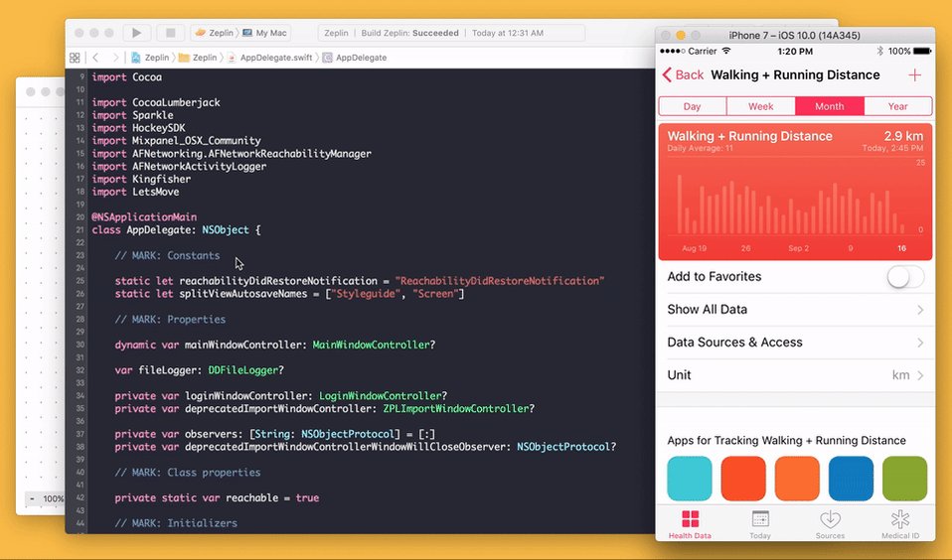Image resolution: width=952 pixels, height=560 pixels.
Task: Click Wi-Fi icon in iOS status bar
Action: [726, 51]
